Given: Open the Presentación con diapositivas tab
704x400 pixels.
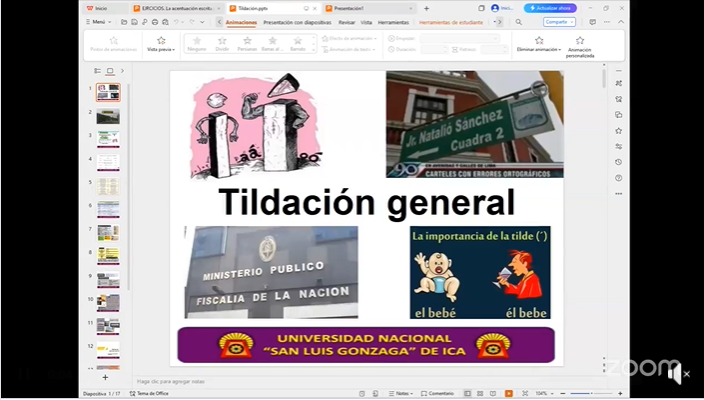Looking at the screenshot, I should 297,21.
